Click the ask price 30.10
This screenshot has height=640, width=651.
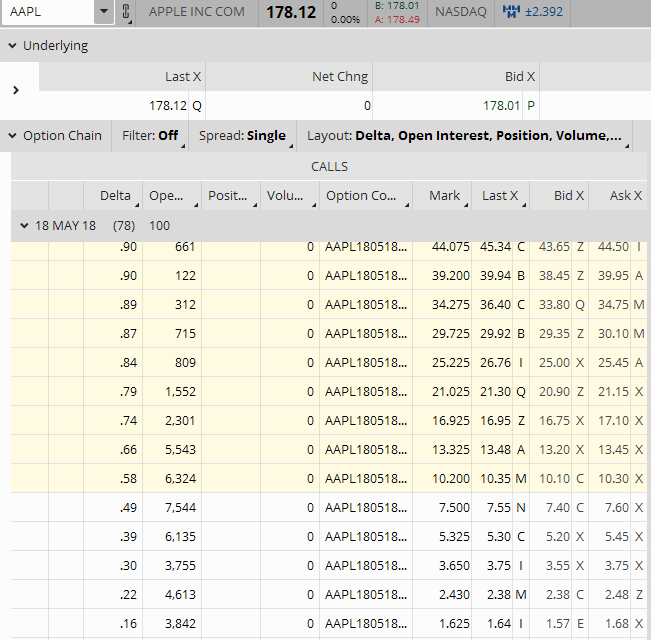pyautogui.click(x=613, y=334)
